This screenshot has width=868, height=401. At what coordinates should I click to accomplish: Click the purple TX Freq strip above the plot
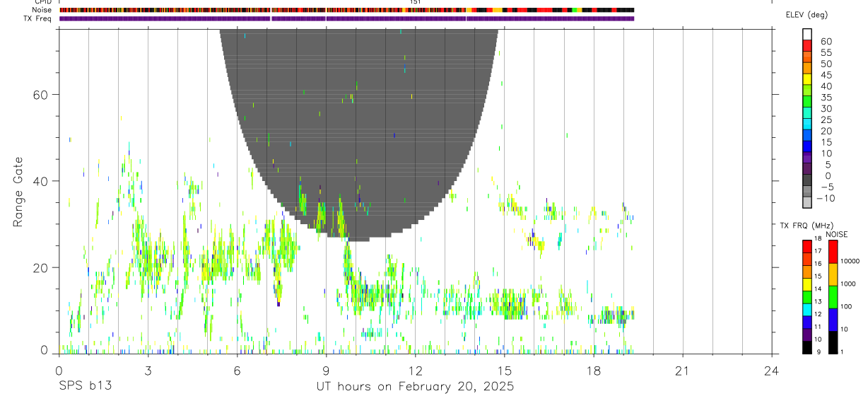pos(346,18)
